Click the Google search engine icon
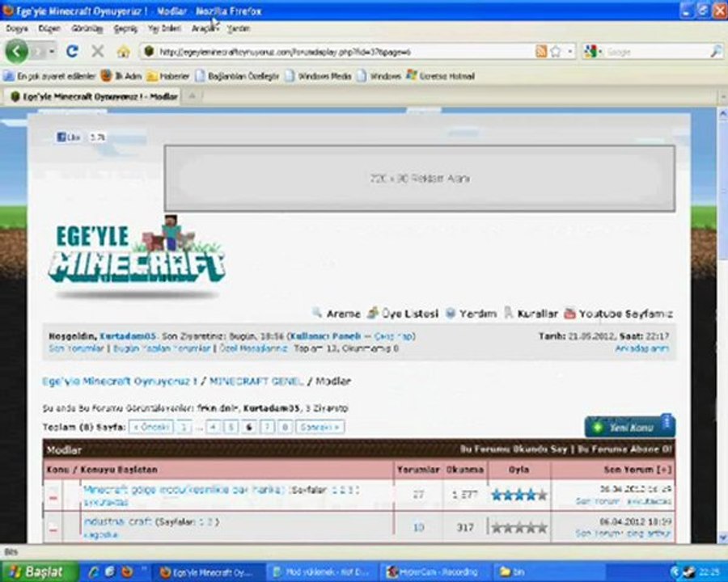The width and height of the screenshot is (728, 582). [590, 52]
